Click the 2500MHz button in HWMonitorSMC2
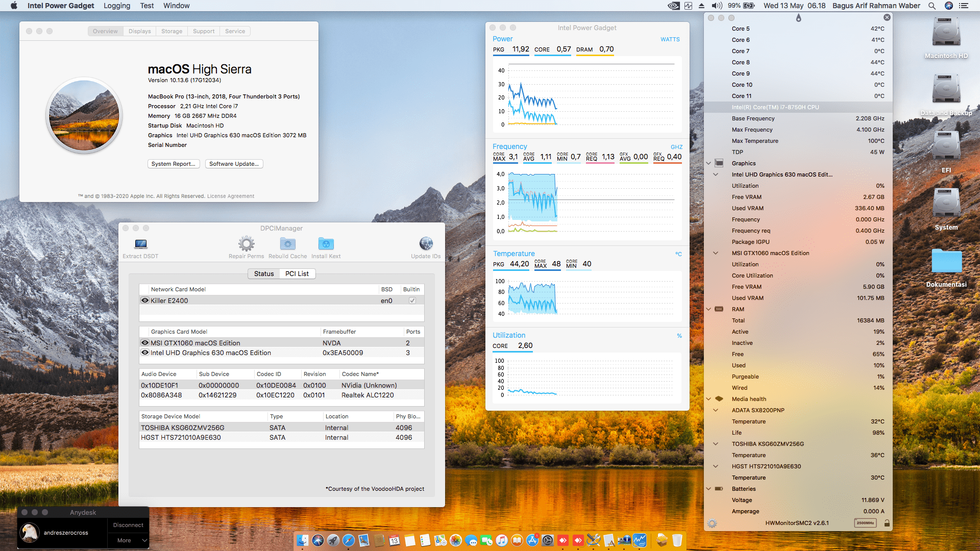 (x=866, y=523)
